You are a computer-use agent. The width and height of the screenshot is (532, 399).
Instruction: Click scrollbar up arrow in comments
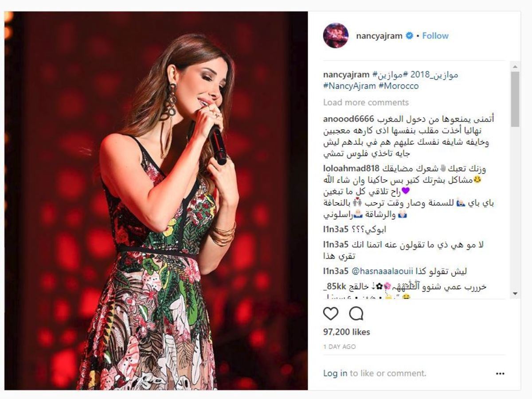(515, 67)
